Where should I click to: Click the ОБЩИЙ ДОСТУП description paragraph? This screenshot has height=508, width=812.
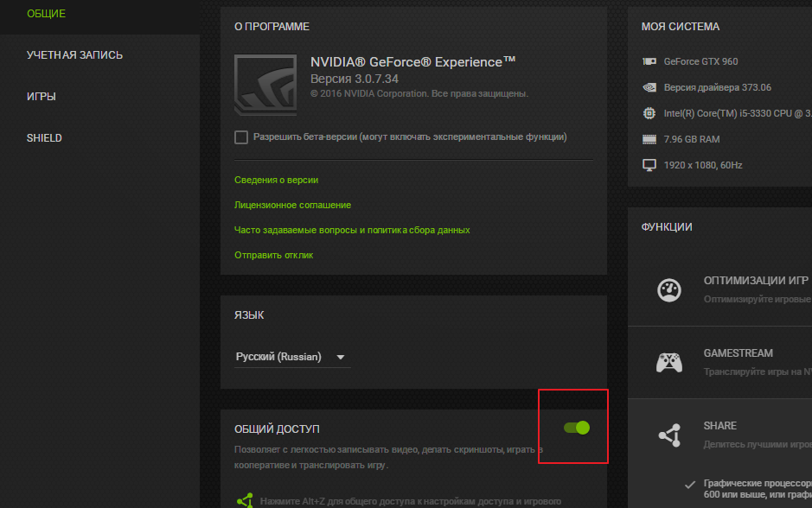click(388, 457)
